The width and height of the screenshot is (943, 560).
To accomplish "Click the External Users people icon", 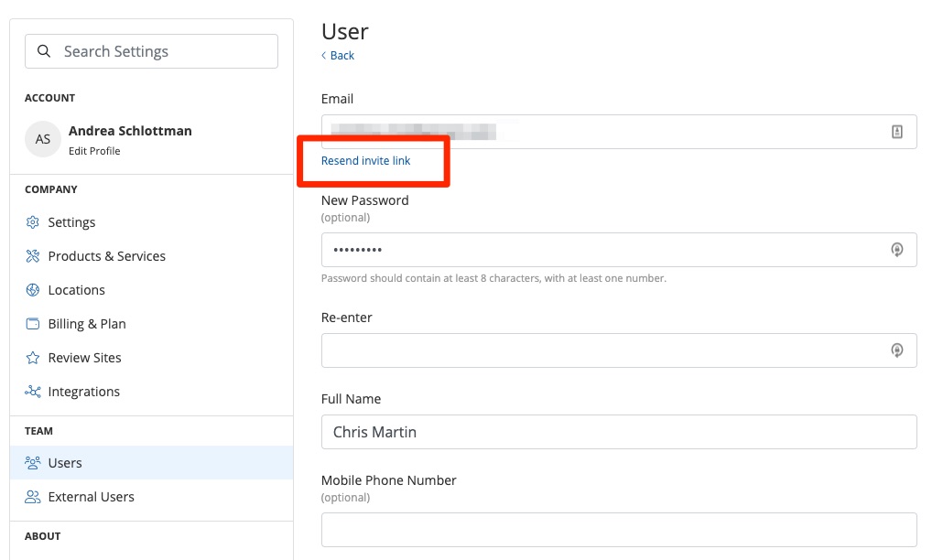I will pyautogui.click(x=33, y=497).
